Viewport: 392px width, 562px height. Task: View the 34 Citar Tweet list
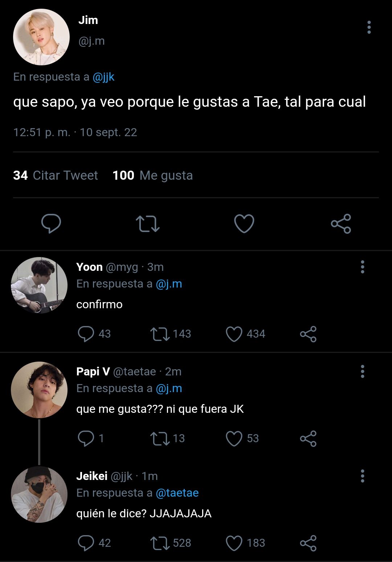(56, 175)
